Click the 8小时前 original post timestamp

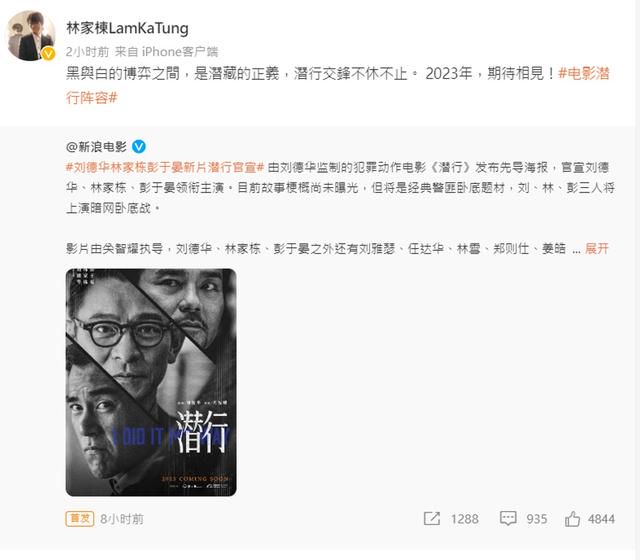[x=122, y=519]
